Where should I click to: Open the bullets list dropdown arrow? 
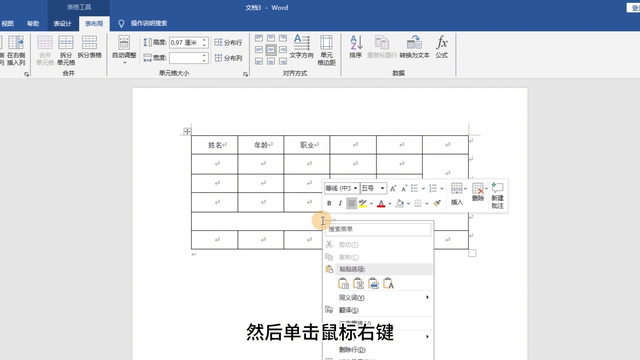pos(423,189)
